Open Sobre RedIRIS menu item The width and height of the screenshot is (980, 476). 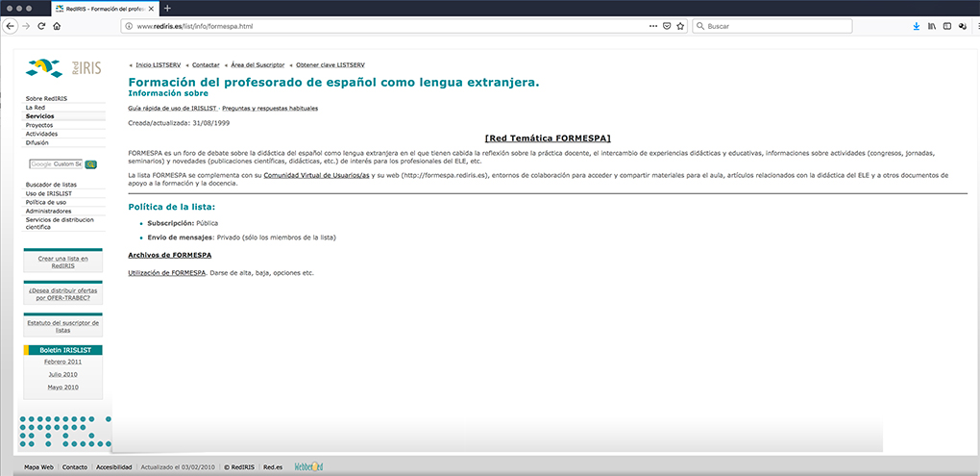point(46,99)
